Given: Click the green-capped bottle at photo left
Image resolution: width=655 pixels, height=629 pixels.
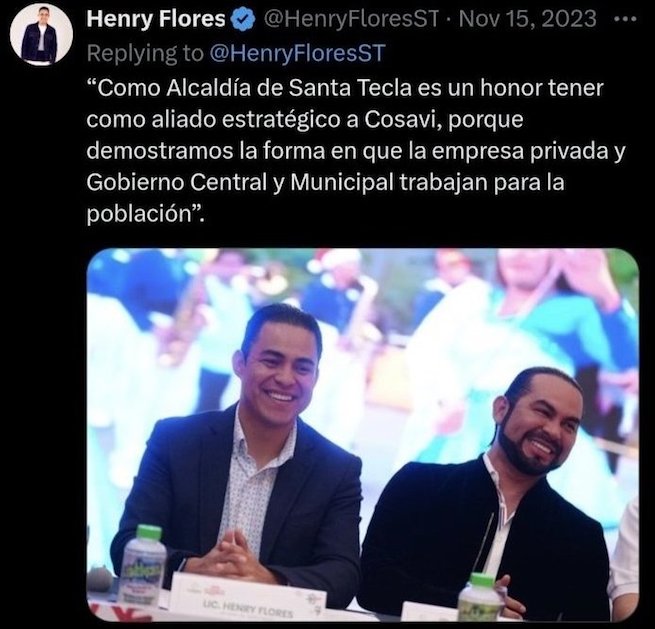Looking at the screenshot, I should pyautogui.click(x=142, y=565).
